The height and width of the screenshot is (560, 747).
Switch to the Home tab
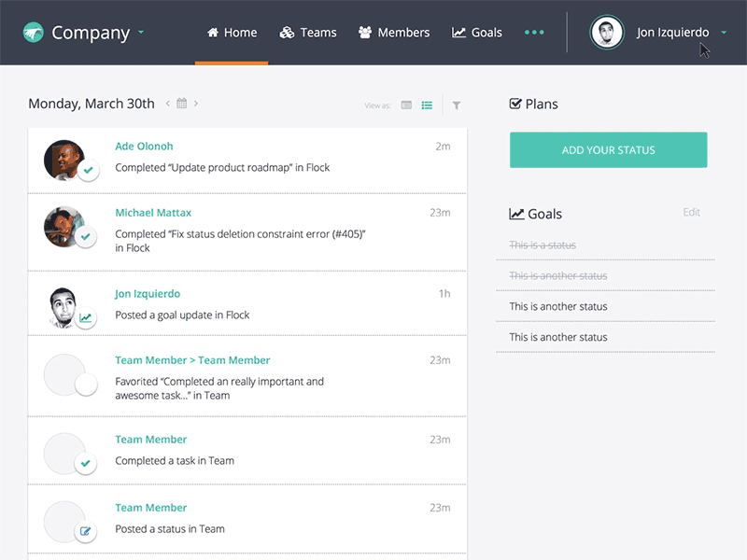coord(232,32)
